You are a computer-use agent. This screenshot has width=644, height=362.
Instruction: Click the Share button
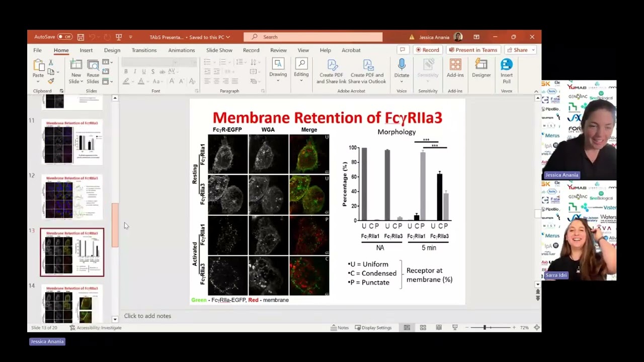coord(521,50)
